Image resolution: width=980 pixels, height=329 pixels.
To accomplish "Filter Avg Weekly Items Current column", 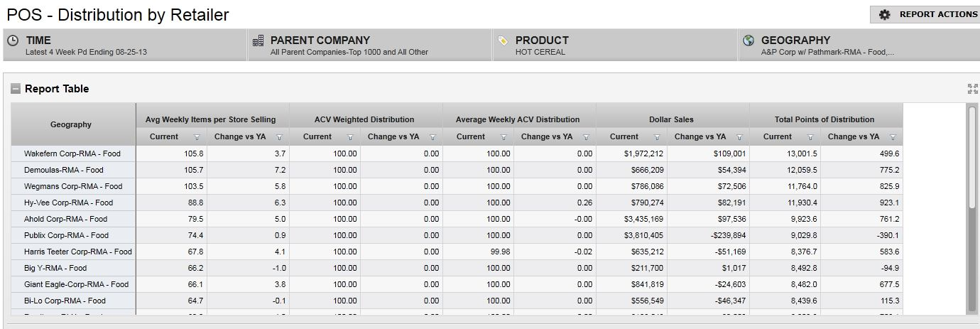I will [197, 137].
